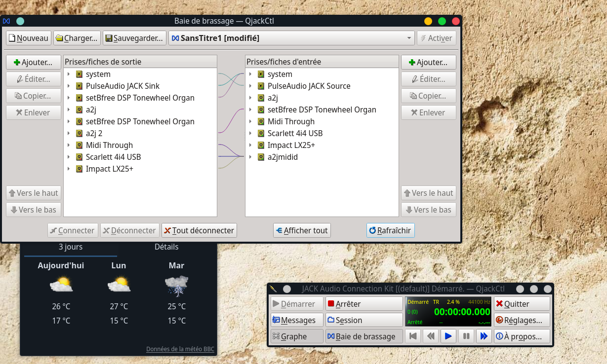
Task: Expand Midi Through in the output list
Action: click(69, 145)
